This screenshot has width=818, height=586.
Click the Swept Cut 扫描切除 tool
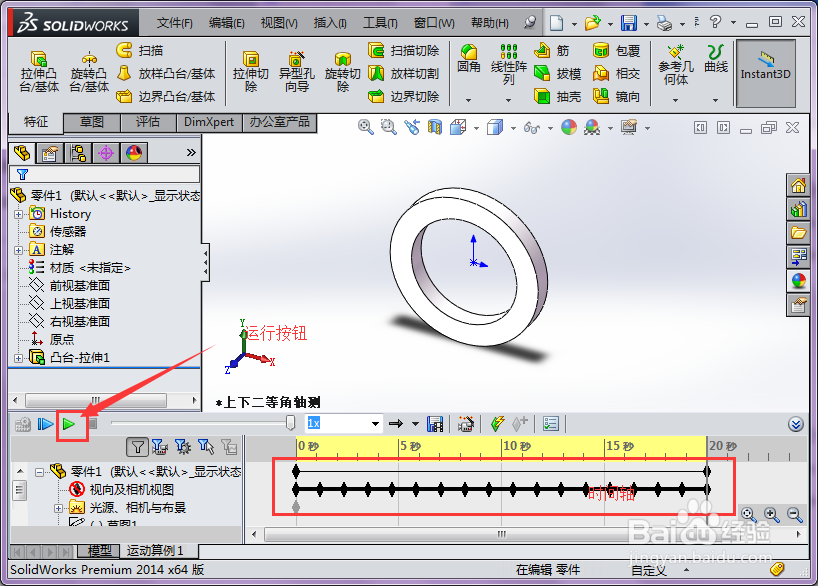(404, 51)
